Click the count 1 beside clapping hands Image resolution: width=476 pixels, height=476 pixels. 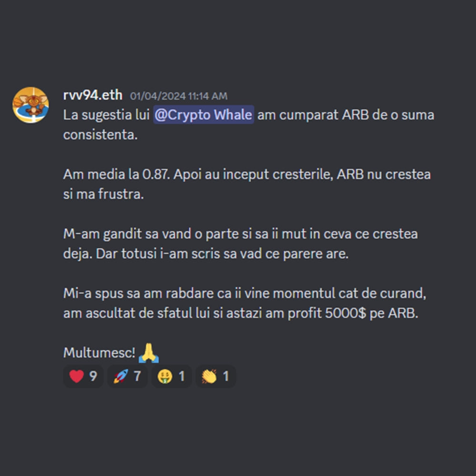226,377
